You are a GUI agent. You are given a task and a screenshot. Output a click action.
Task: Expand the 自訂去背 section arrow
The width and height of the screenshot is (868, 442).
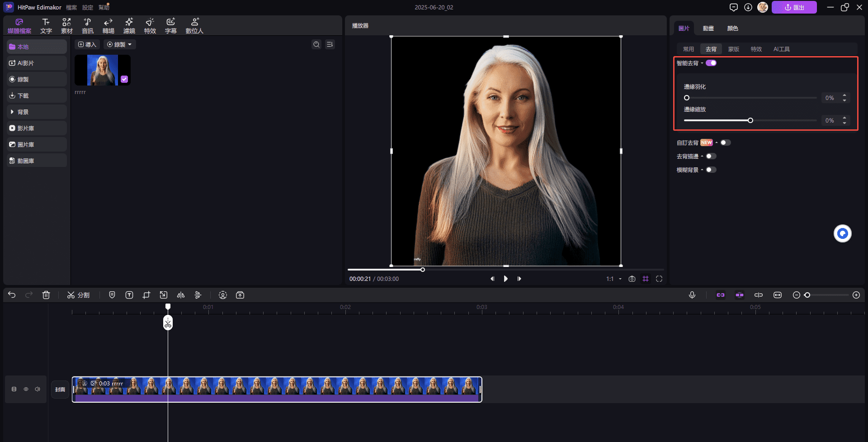point(717,143)
